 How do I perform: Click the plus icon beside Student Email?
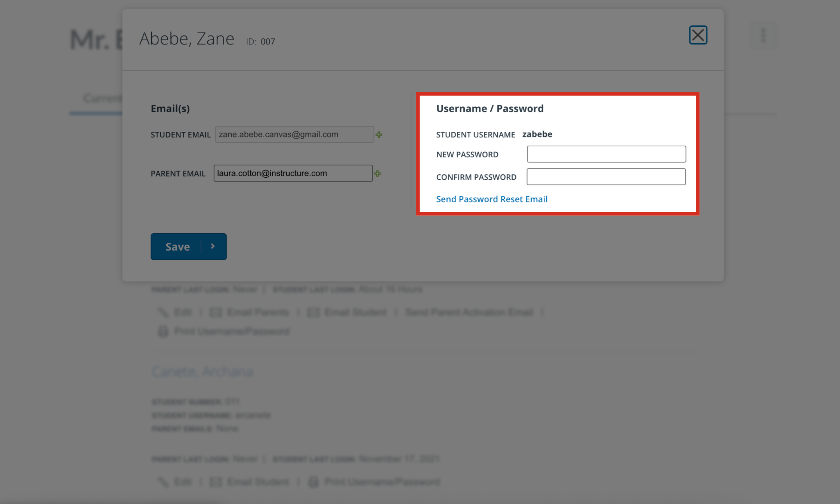click(379, 135)
